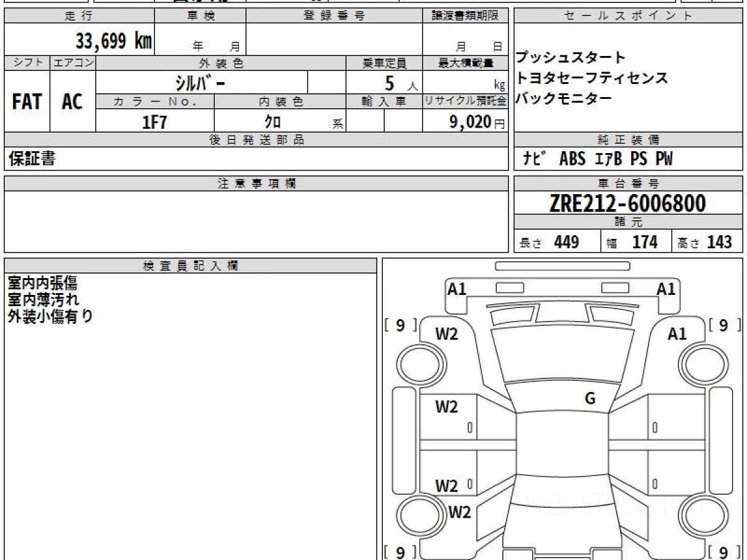The image size is (747, 560).
Task: Select the length value 長さ 449
Action: (x=550, y=242)
